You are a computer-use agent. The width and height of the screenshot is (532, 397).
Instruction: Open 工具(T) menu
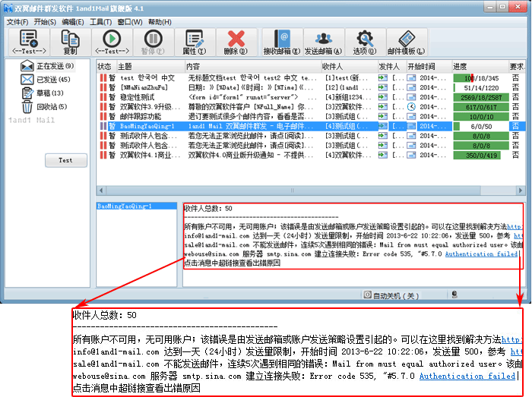coord(100,22)
